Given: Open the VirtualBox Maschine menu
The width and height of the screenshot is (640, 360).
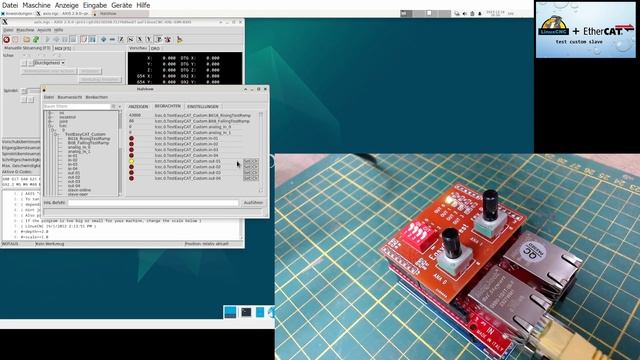Looking at the screenshot, I should (36, 5).
